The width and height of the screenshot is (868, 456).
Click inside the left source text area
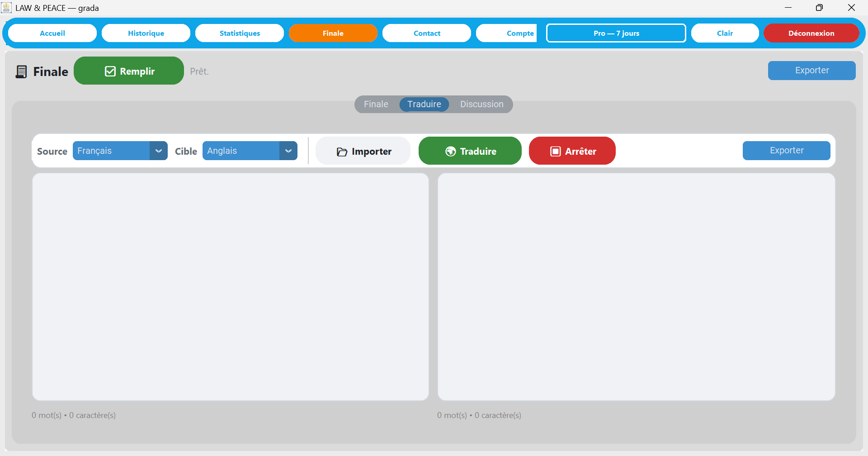pos(231,287)
